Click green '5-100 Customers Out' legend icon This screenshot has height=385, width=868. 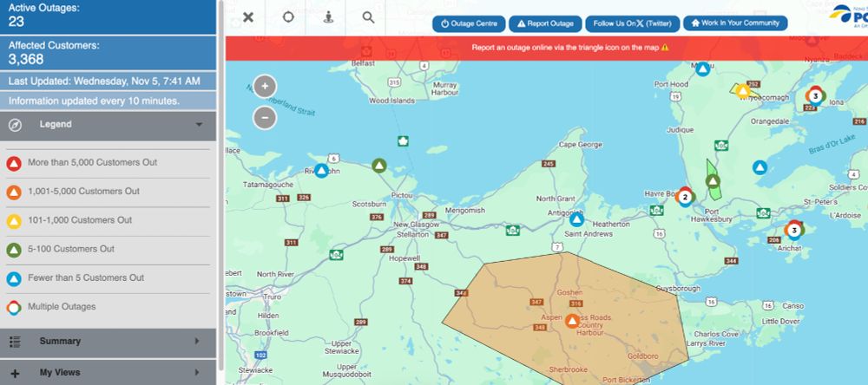coord(14,250)
